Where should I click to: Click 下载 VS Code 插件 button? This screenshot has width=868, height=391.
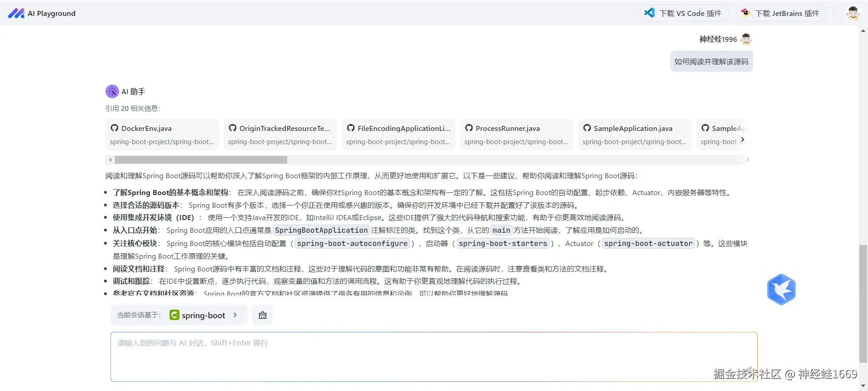tap(684, 13)
